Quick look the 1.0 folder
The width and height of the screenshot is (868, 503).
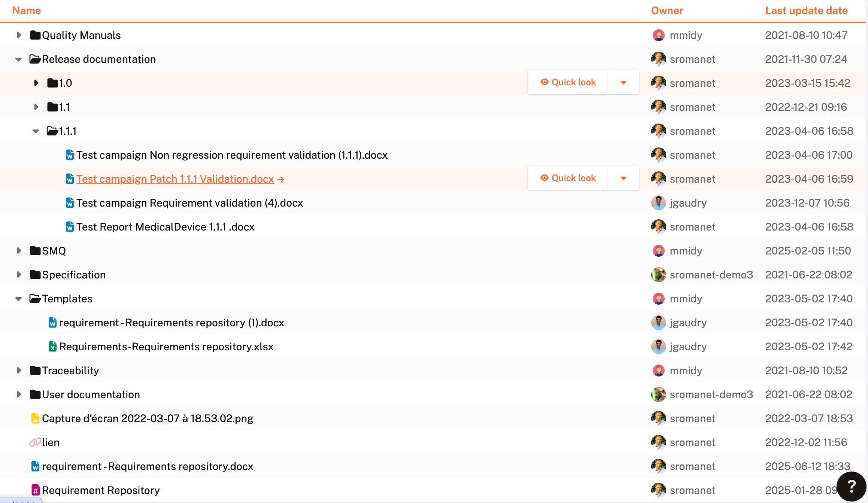pyautogui.click(x=568, y=82)
